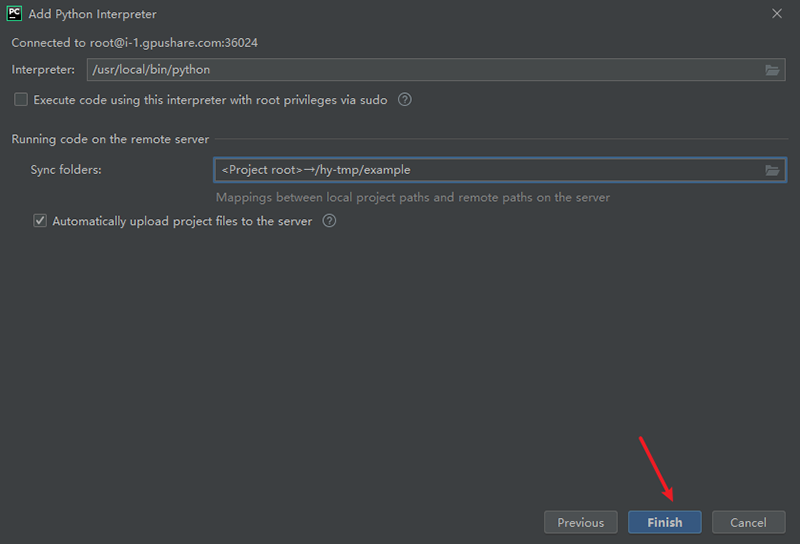
Task: Click the 'Mappings between local project paths' hint text
Action: [x=413, y=197]
